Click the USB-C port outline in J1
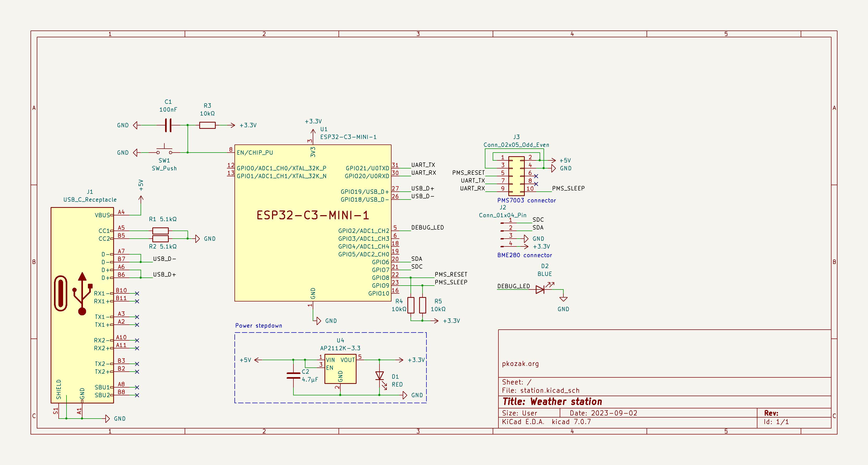The width and height of the screenshot is (868, 465). pyautogui.click(x=61, y=293)
